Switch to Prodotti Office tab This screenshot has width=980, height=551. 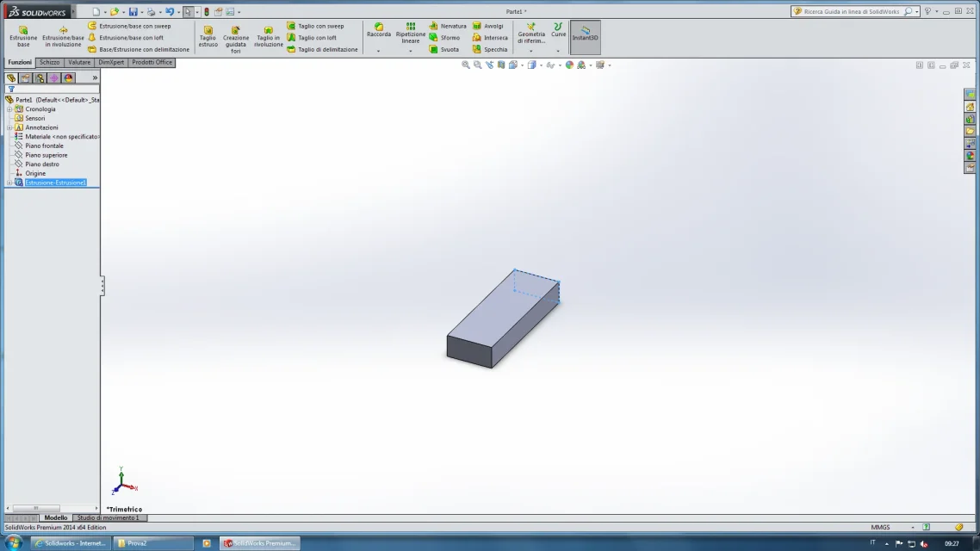click(x=152, y=63)
